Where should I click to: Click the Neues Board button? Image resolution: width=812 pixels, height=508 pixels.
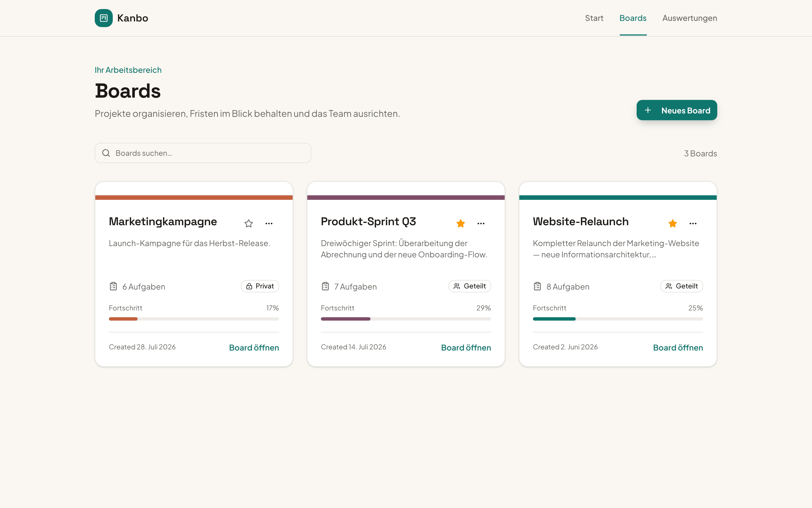point(677,110)
